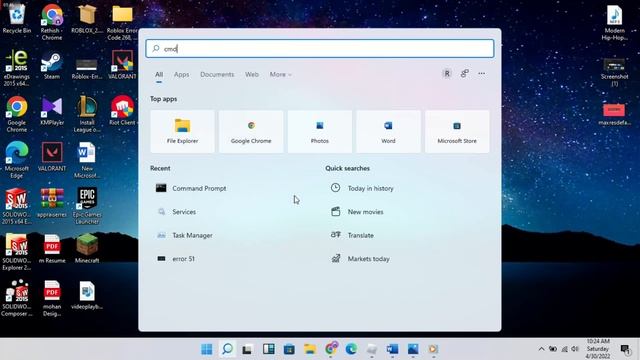This screenshot has width=640, height=360.
Task: Select the Minecraft desktop icon
Action: click(87, 249)
